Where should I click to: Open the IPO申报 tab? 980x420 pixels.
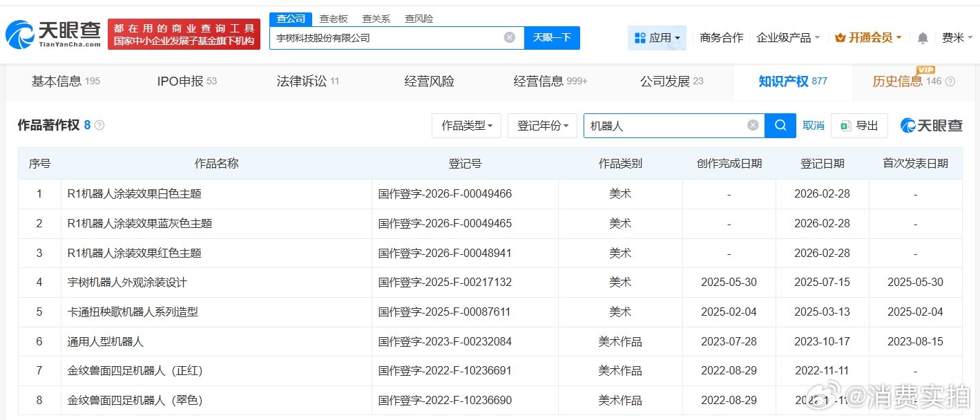coord(186,82)
